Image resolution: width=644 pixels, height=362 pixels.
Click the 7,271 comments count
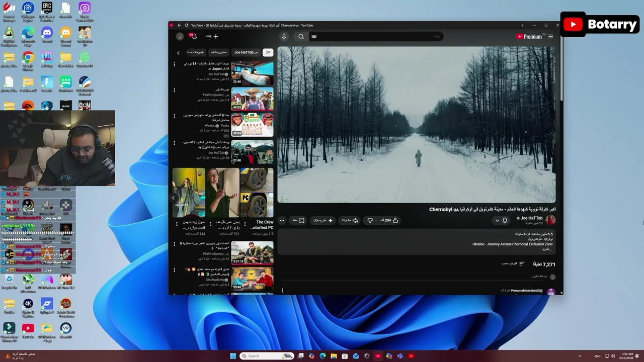(x=544, y=264)
